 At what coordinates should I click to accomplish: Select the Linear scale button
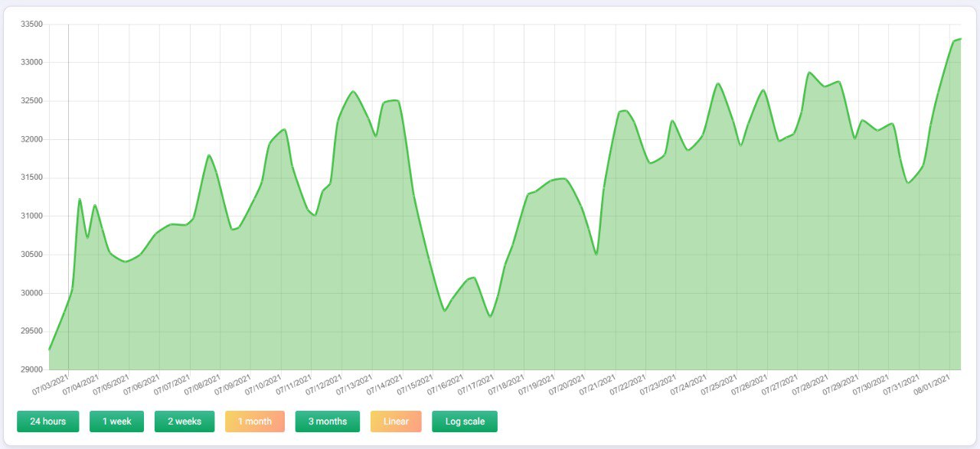(396, 421)
